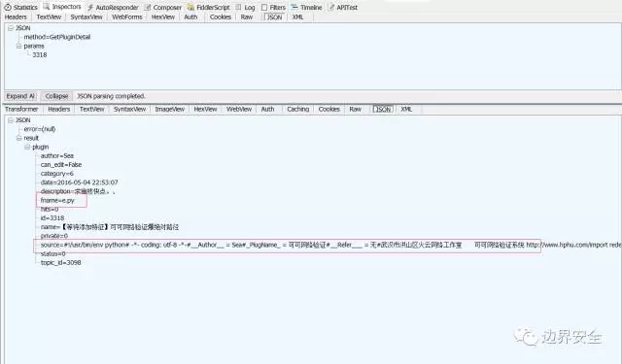Select the source= python script row
The width and height of the screenshot is (622, 364).
(x=330, y=246)
